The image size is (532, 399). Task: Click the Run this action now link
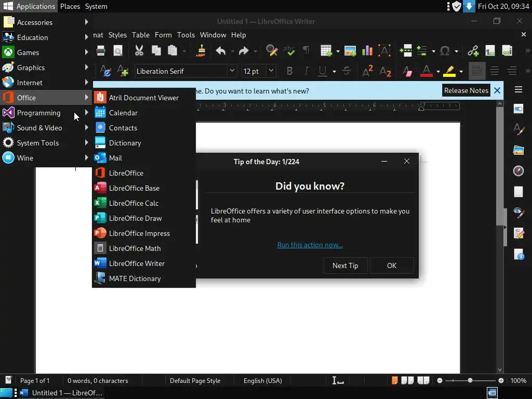pyautogui.click(x=310, y=245)
